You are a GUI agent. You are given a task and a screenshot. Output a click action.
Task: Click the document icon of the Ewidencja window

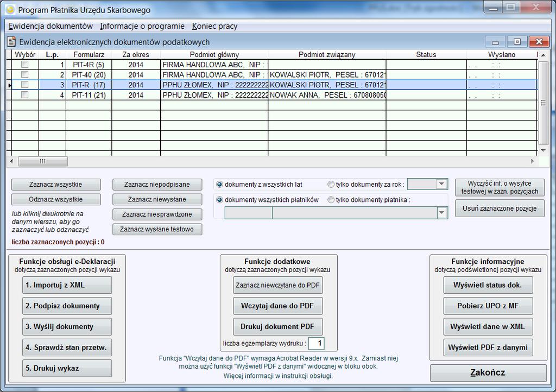click(11, 42)
